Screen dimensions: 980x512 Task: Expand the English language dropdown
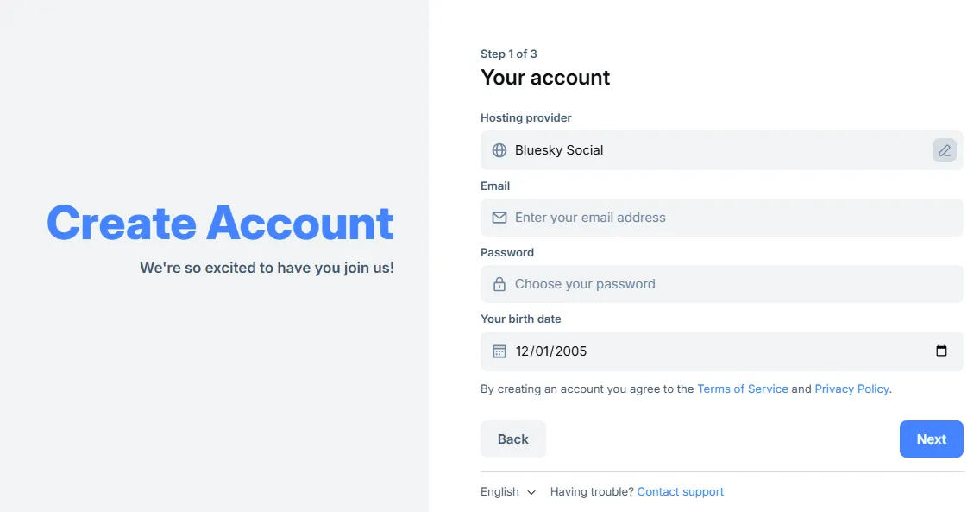coord(508,491)
